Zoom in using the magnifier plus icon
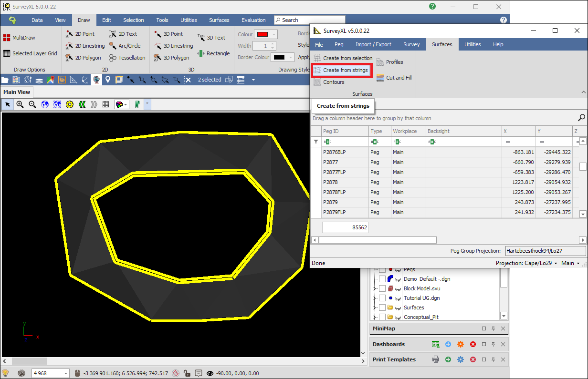This screenshot has height=379, width=588. (x=20, y=104)
